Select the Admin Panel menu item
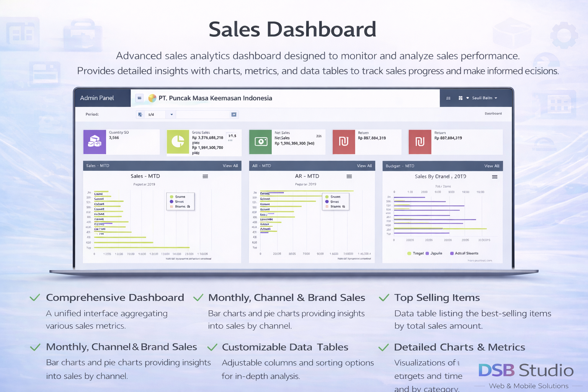588x392 pixels. pos(96,98)
